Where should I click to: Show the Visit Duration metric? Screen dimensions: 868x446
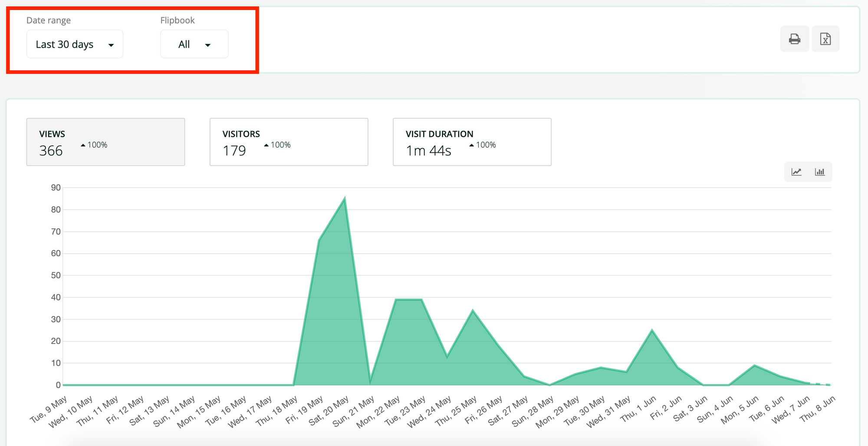coord(472,142)
